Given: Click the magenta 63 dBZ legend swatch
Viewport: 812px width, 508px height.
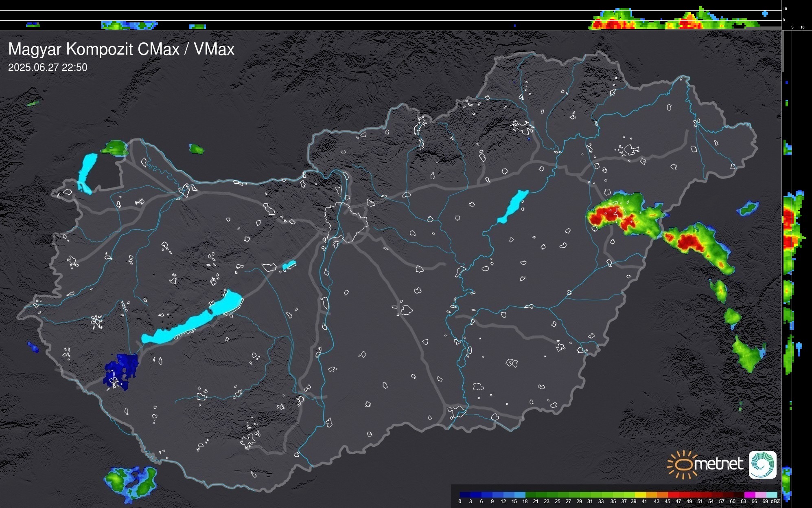Looking at the screenshot, I should 749,495.
